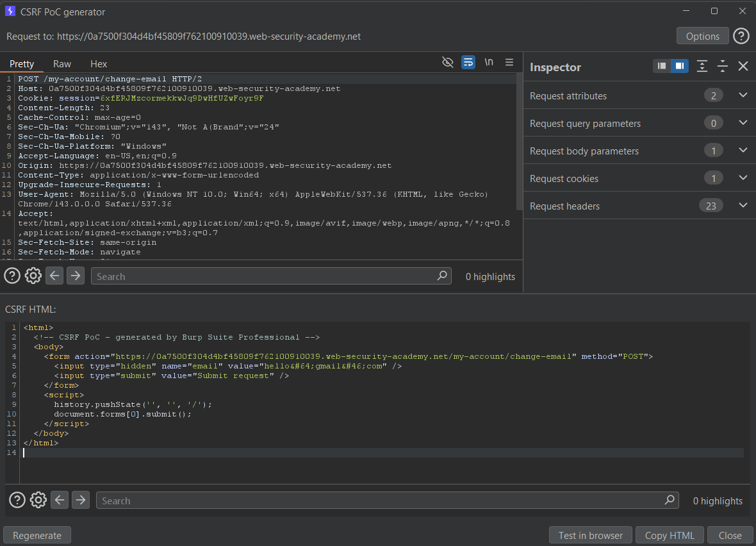Expand all Inspector sections icon
The image size is (756, 546).
coord(702,66)
